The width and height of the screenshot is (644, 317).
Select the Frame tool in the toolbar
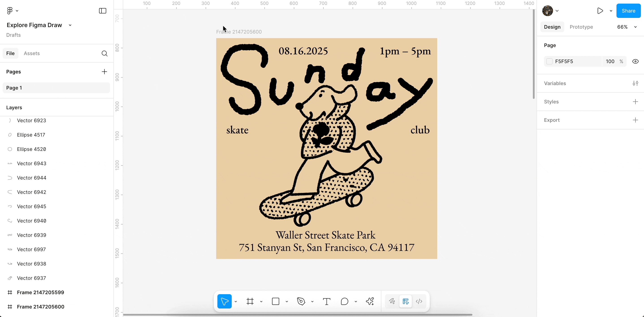[x=250, y=301]
